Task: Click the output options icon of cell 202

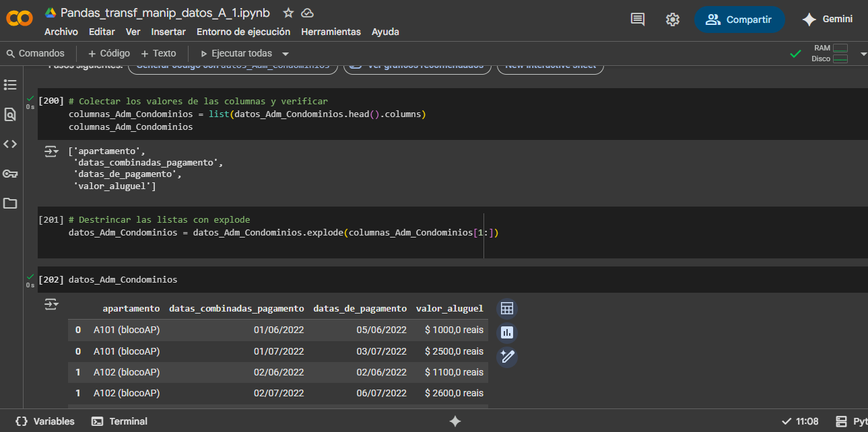Action: tap(52, 305)
